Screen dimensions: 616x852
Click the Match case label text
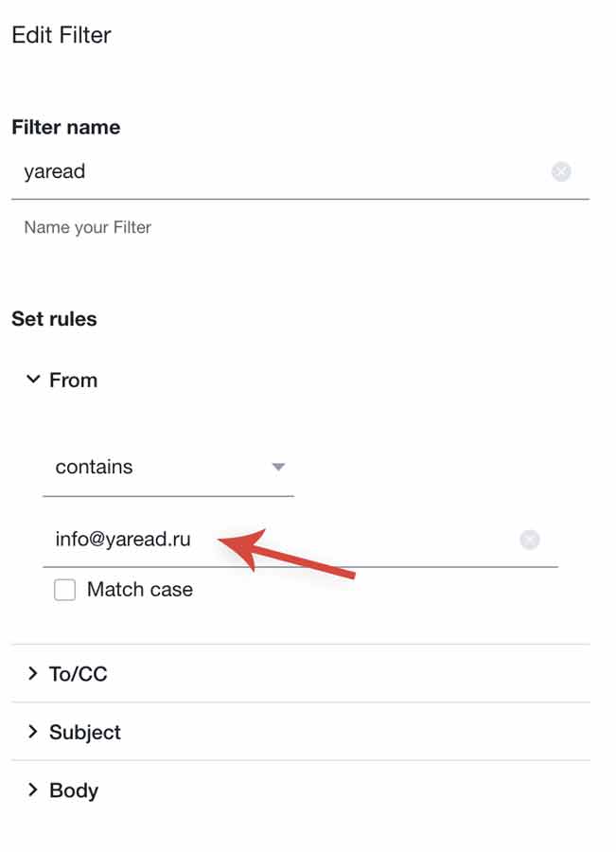[139, 590]
